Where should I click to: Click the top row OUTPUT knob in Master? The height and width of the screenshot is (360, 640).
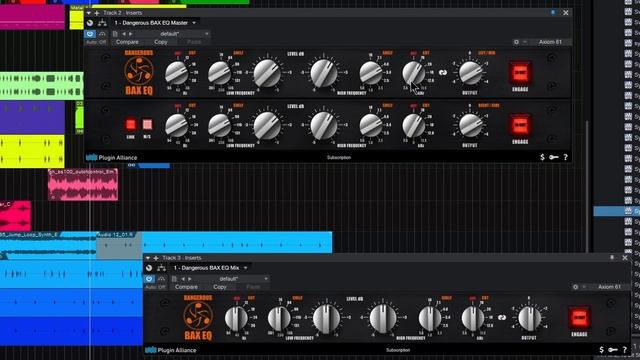click(x=470, y=73)
